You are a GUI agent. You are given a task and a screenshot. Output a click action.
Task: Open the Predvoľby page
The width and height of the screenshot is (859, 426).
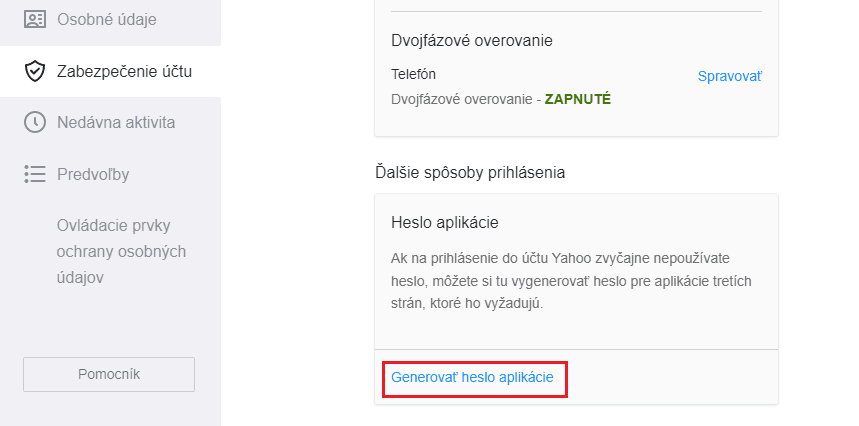click(93, 174)
